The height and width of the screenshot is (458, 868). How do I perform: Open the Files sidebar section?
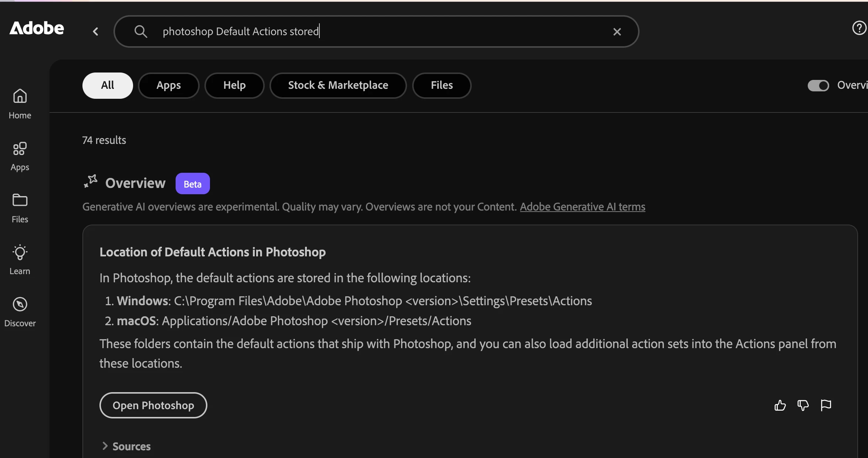click(x=20, y=208)
